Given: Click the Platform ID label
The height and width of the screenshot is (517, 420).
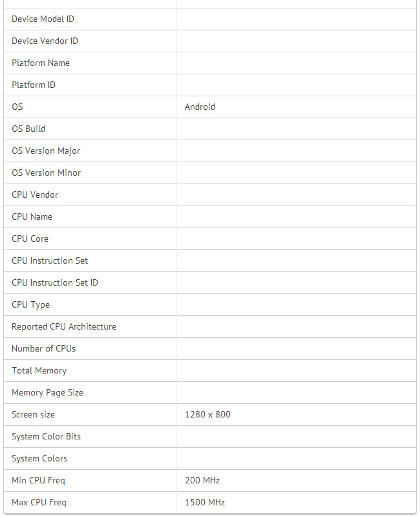Looking at the screenshot, I should click(x=34, y=85).
